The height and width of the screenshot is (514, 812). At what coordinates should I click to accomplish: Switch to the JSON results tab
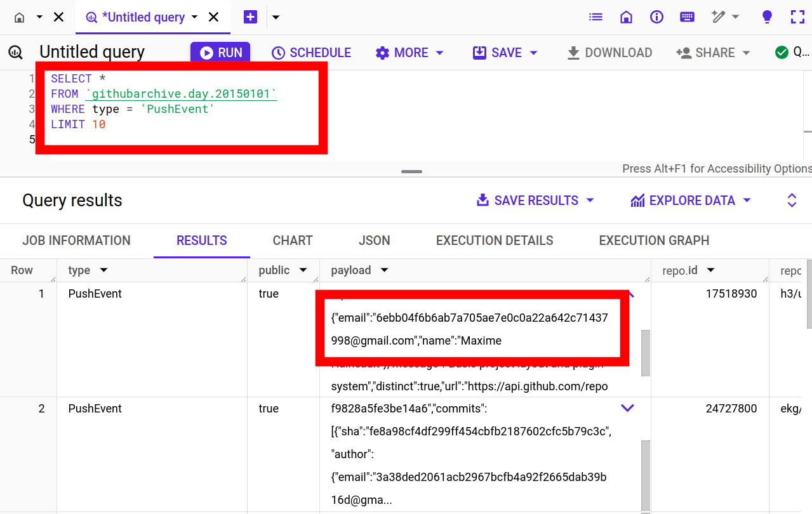pos(374,241)
